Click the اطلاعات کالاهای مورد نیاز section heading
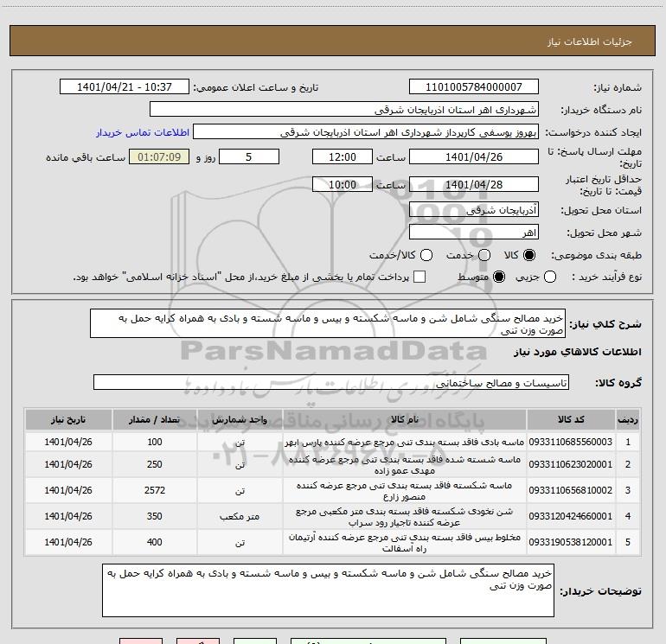Viewport: 666px width, 644px height. [x=578, y=352]
